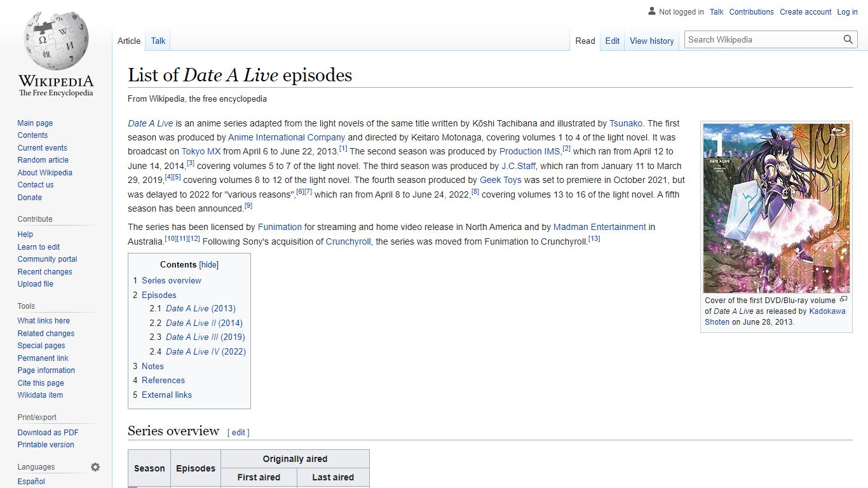Open Page information
This screenshot has height=488, width=868.
(46, 370)
